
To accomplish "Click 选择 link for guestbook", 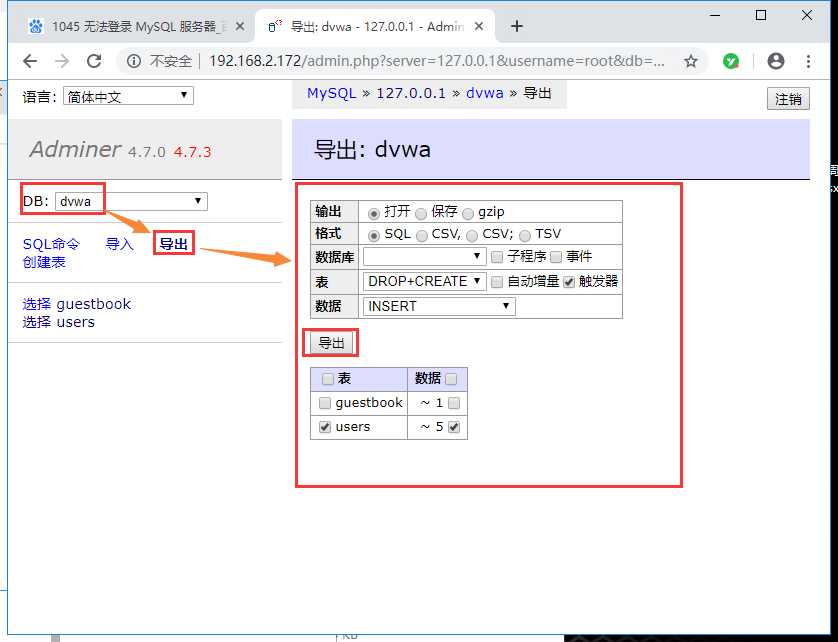I will [x=37, y=304].
